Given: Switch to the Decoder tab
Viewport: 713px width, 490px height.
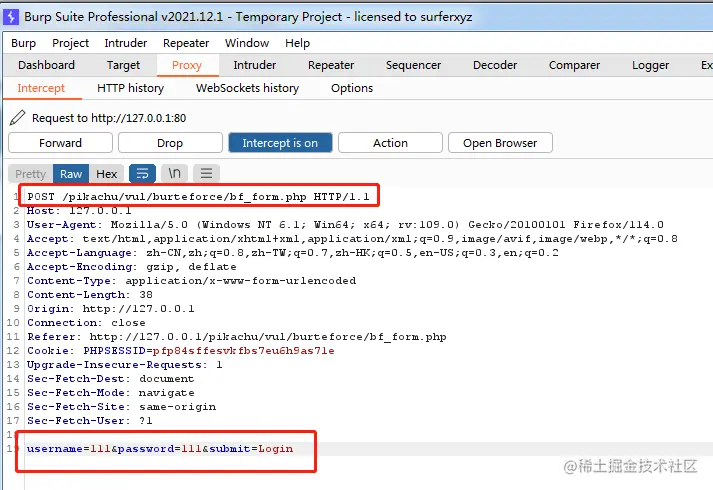Looking at the screenshot, I should tap(495, 65).
